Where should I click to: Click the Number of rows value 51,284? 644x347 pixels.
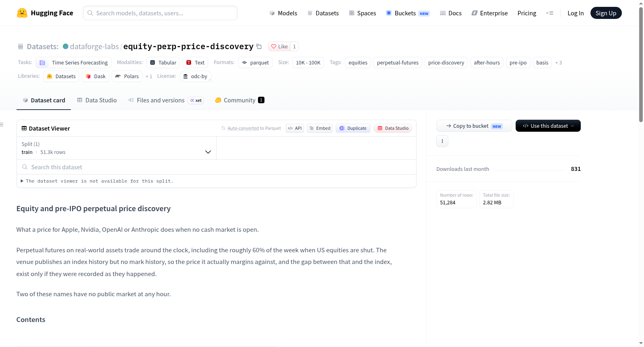point(448,203)
